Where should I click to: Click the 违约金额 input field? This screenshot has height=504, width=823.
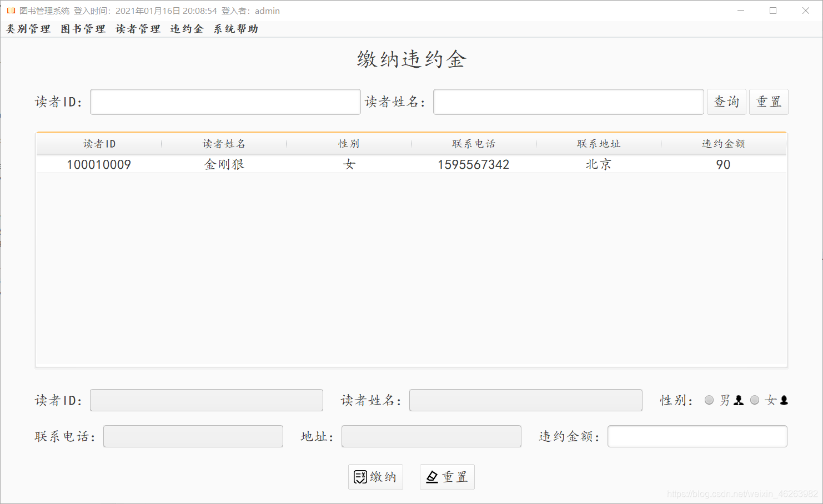(697, 436)
